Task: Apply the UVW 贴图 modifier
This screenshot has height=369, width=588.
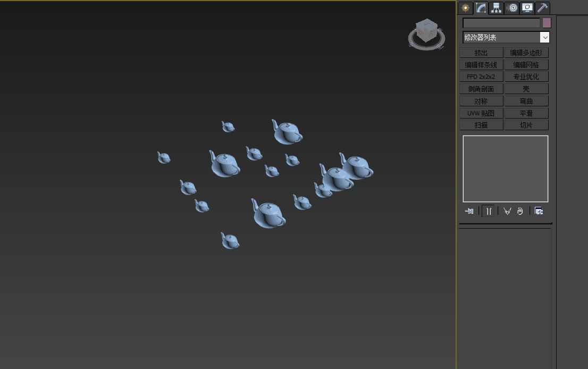Action: [x=481, y=113]
